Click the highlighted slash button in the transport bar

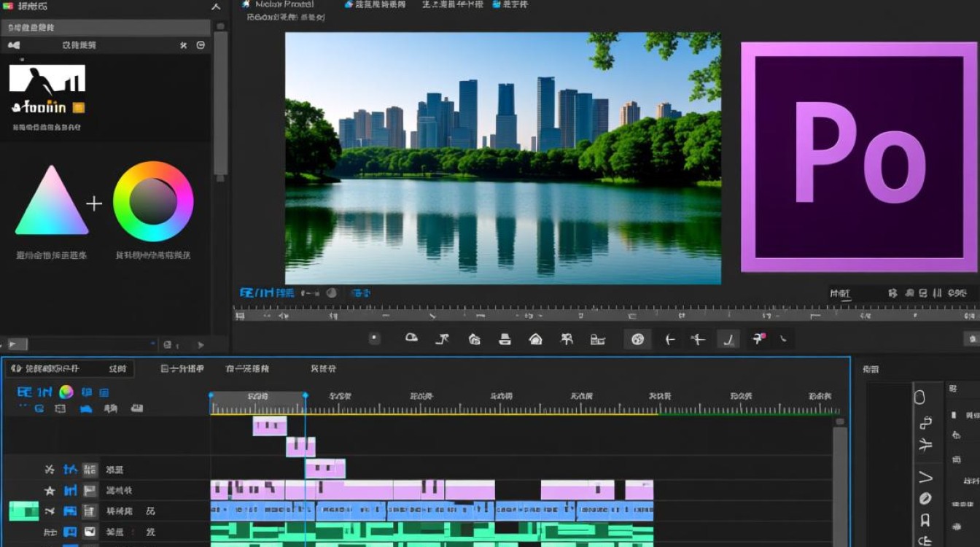pyautogui.click(x=728, y=339)
